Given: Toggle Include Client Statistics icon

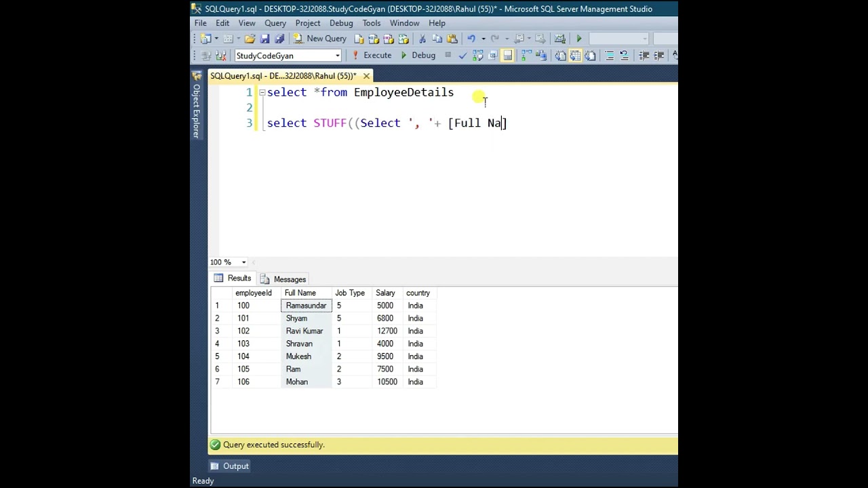Looking at the screenshot, I should (x=540, y=56).
